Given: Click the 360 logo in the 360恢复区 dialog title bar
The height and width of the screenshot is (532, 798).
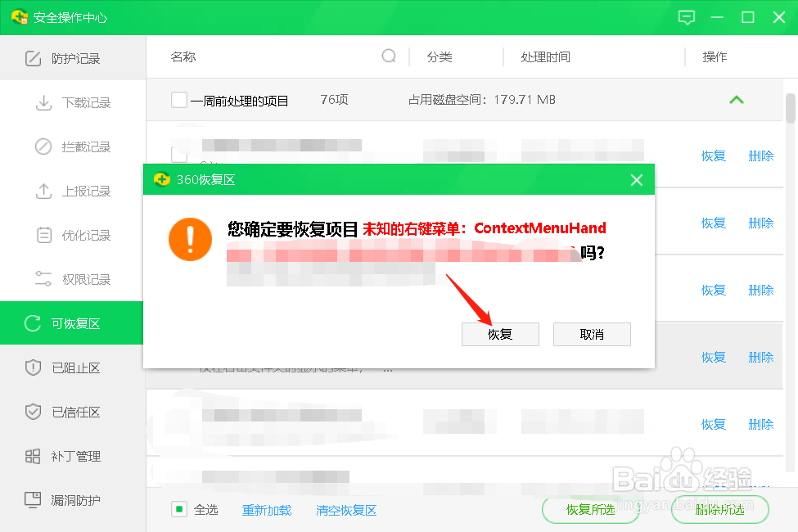Looking at the screenshot, I should point(162,179).
